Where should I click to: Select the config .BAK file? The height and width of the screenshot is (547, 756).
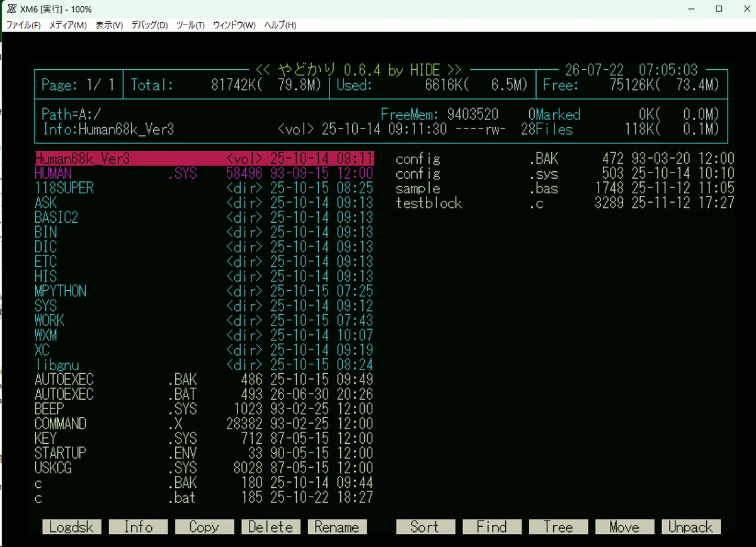click(x=565, y=159)
